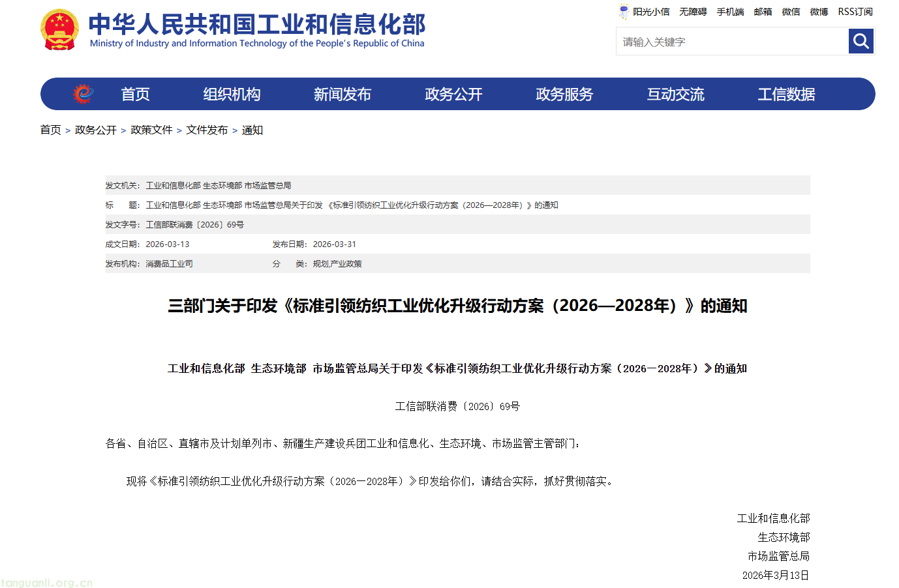Select 新闻发布 in the navigation bar
The height and width of the screenshot is (588, 899).
tap(343, 95)
